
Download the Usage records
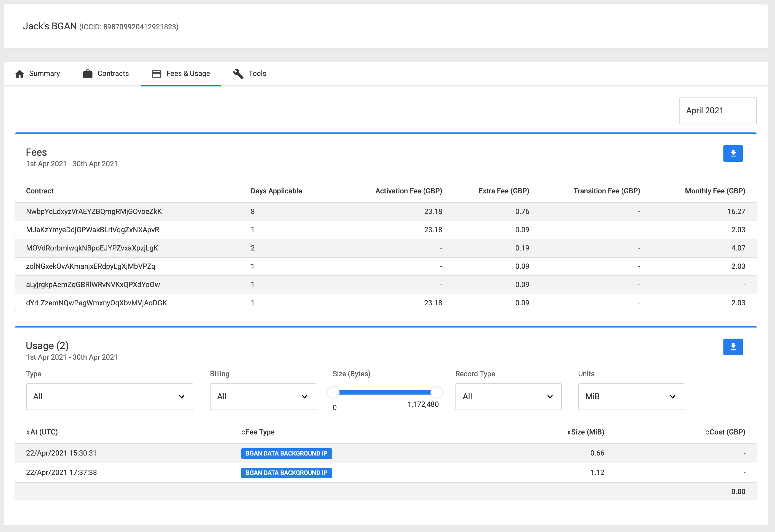pos(733,347)
